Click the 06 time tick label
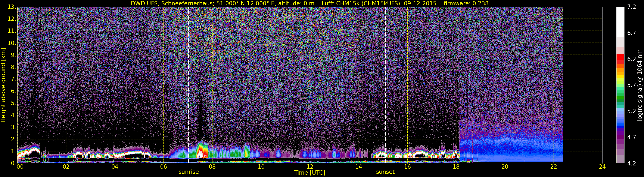Screen dimensions: 644x177 [x=163, y=167]
